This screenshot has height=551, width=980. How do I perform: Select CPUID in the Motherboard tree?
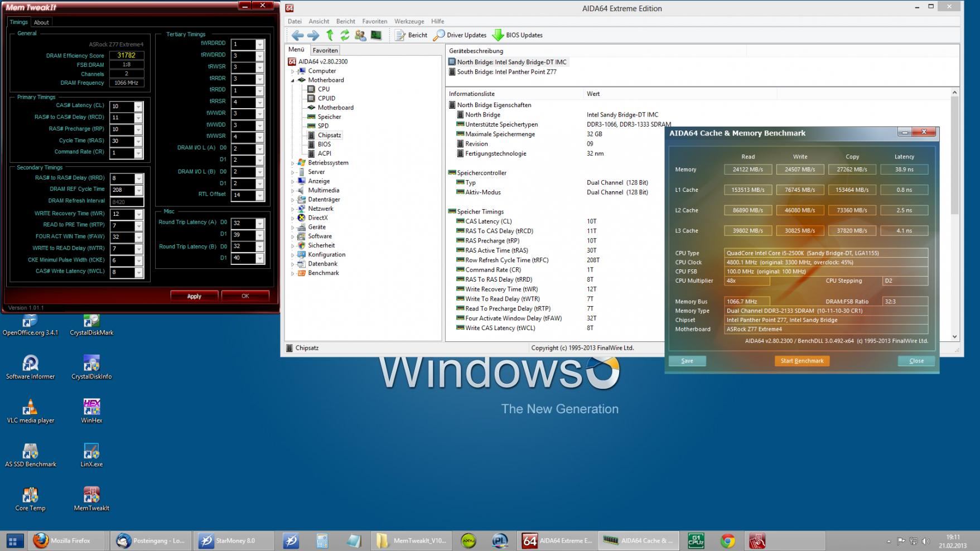[326, 99]
